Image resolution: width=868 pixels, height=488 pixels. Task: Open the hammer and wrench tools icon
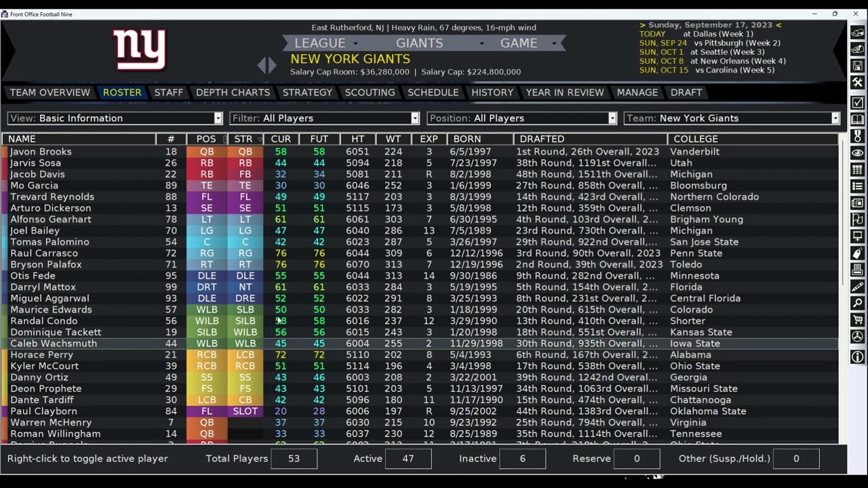click(x=858, y=83)
